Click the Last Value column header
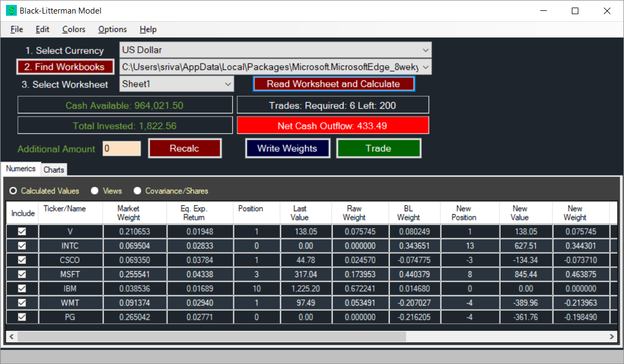Screen dimensions: 624x364 pos(306,213)
